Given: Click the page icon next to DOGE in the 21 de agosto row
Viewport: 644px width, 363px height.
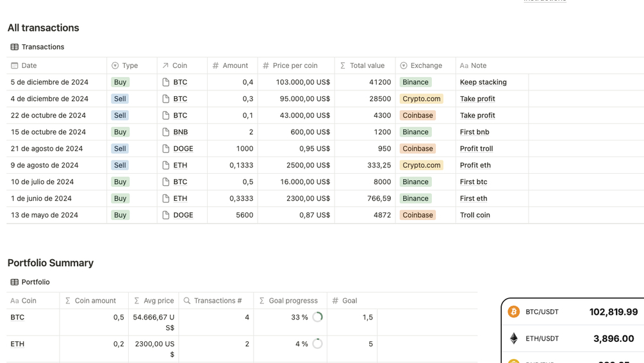Looking at the screenshot, I should pyautogui.click(x=166, y=149).
